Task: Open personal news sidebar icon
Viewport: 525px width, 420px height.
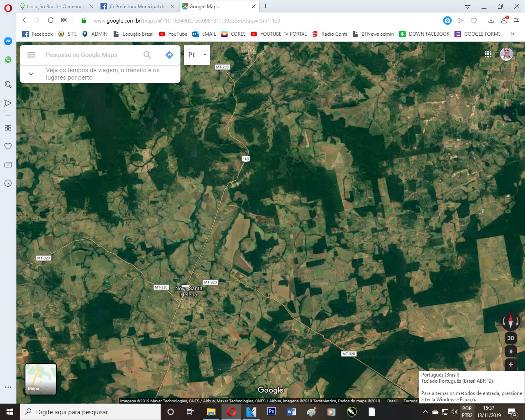Action: [x=8, y=164]
